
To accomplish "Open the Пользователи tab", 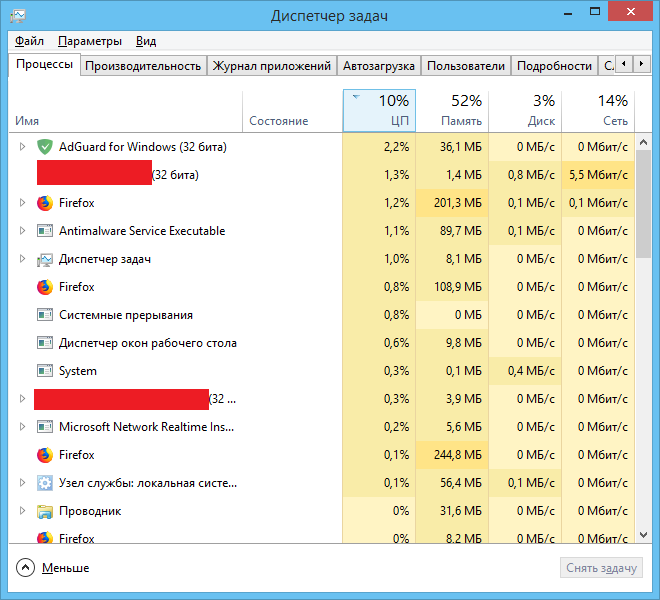I will (x=466, y=66).
